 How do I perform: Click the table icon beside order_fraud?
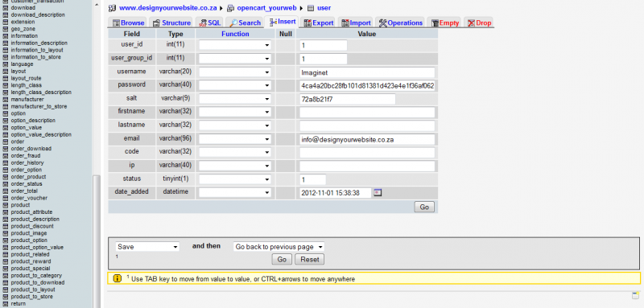click(x=6, y=156)
